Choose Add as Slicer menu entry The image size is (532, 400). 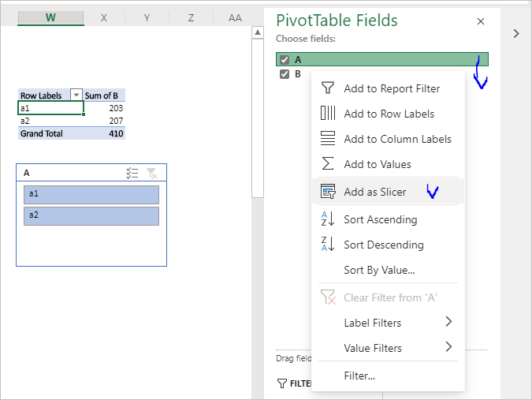[375, 192]
